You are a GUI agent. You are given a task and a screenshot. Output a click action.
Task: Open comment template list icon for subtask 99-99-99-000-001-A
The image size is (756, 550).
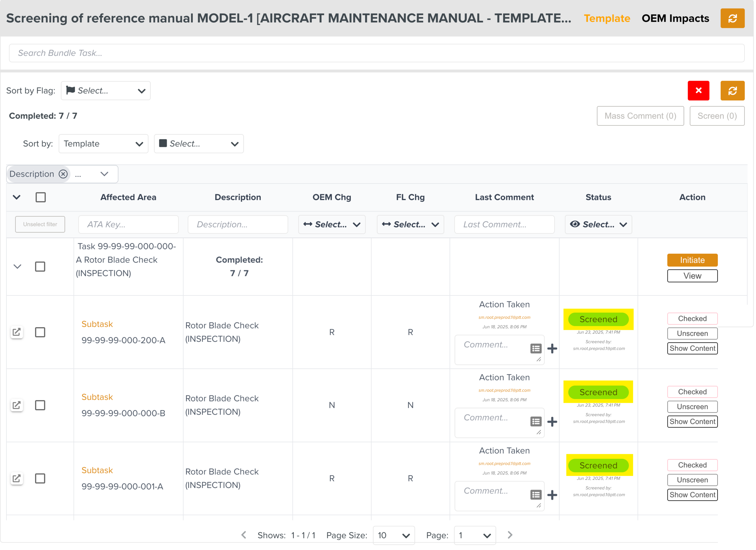pos(537,495)
